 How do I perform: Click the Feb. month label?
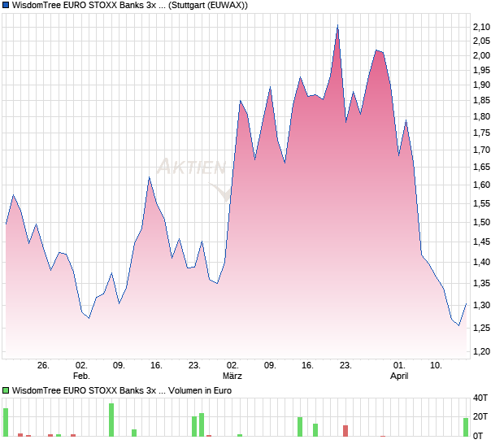click(x=81, y=377)
